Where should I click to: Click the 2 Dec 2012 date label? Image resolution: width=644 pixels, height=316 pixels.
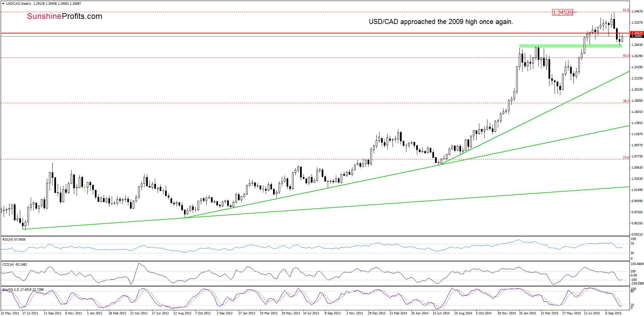[225, 313]
